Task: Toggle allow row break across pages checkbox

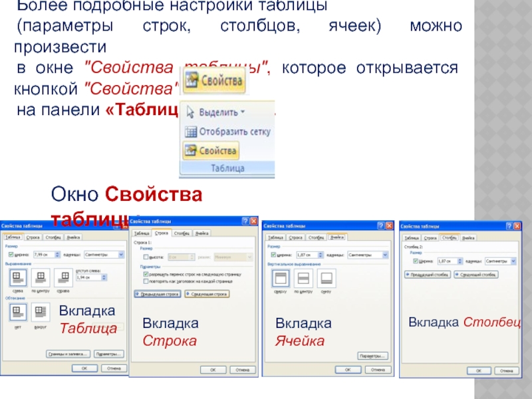Action: point(146,274)
